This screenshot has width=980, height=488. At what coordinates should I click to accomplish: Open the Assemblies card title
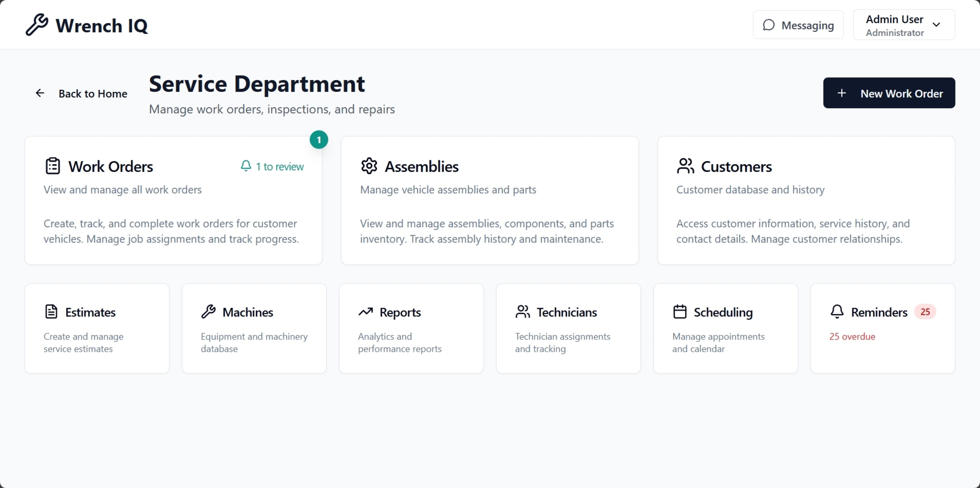point(421,166)
